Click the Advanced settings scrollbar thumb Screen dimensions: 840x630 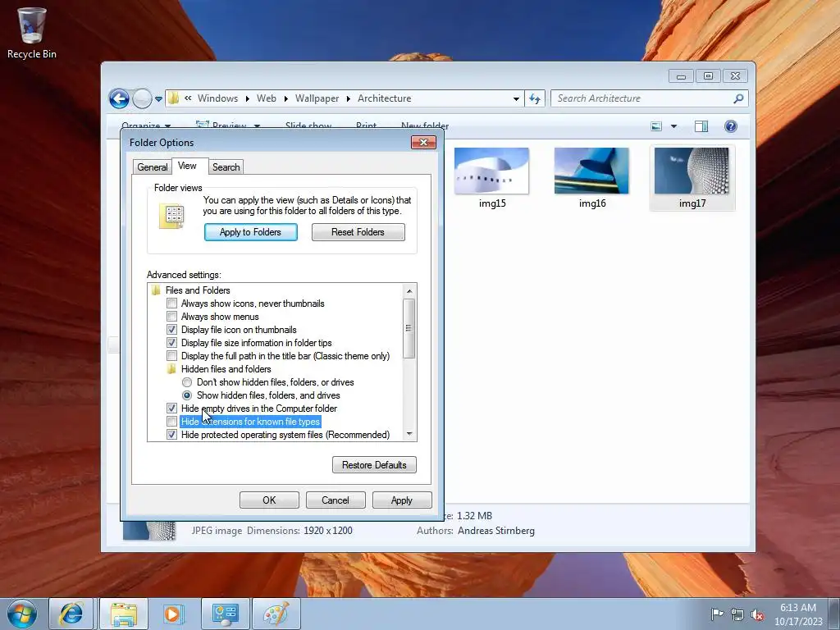click(x=409, y=328)
